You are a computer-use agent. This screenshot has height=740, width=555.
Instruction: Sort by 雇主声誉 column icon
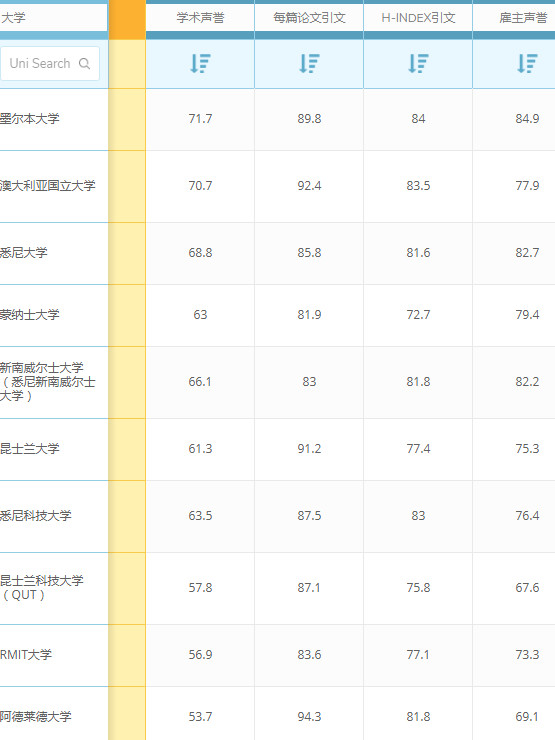point(527,63)
